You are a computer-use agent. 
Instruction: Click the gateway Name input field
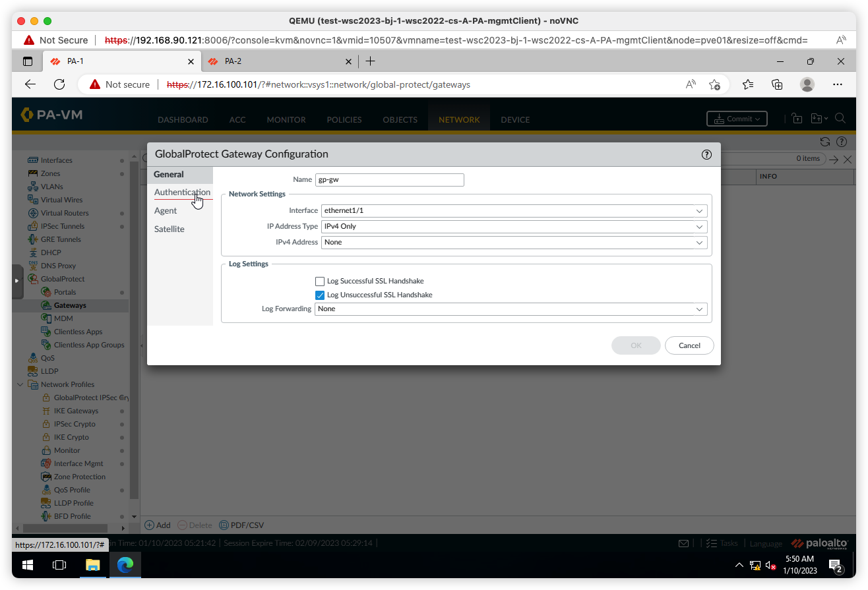click(x=389, y=180)
